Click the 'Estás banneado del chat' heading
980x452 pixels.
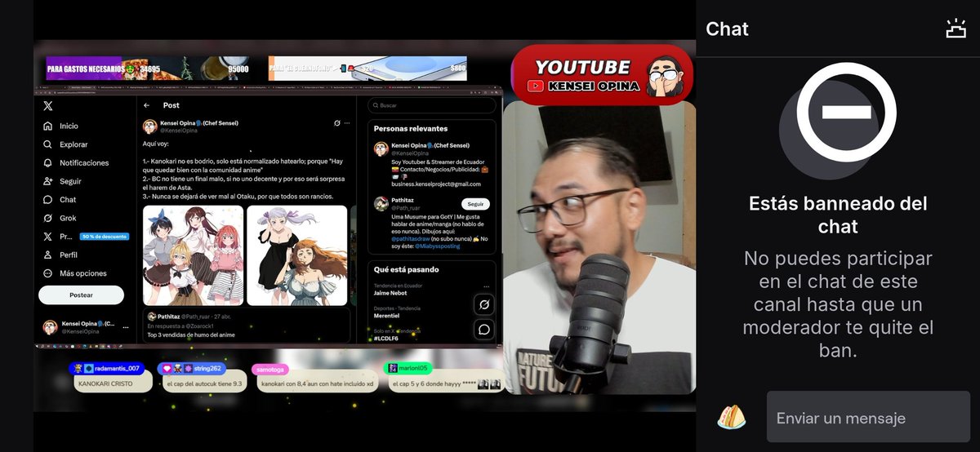click(838, 215)
